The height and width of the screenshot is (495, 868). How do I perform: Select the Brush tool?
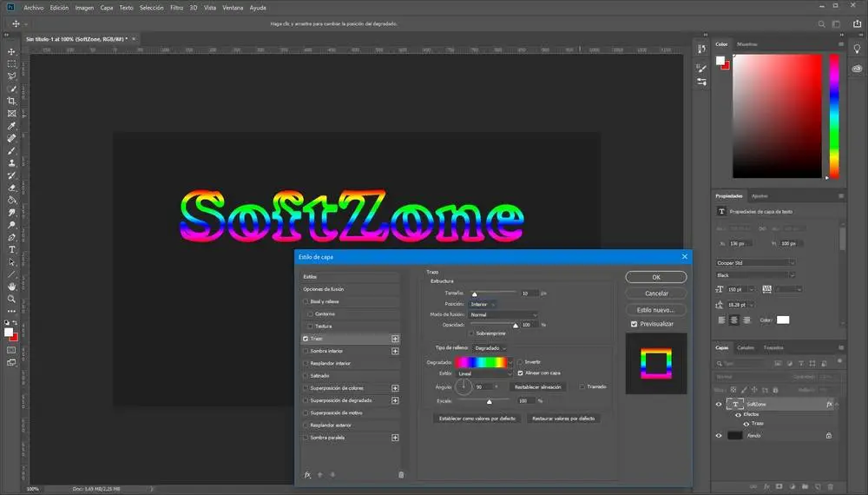(x=11, y=150)
